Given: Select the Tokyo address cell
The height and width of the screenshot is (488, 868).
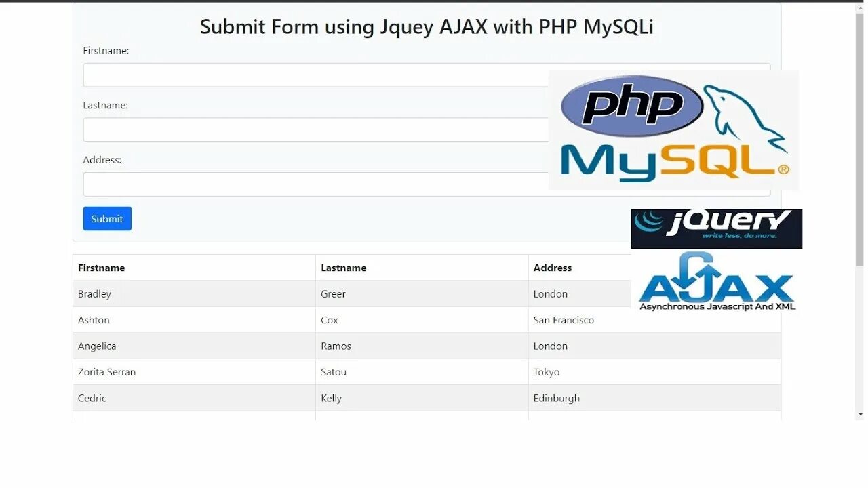Looking at the screenshot, I should (x=654, y=372).
